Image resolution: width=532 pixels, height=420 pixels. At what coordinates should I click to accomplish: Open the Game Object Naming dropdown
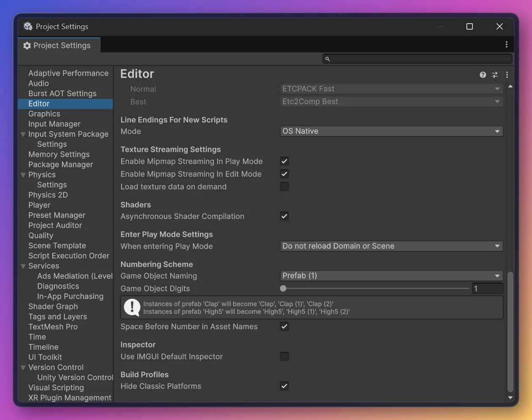[x=392, y=275]
